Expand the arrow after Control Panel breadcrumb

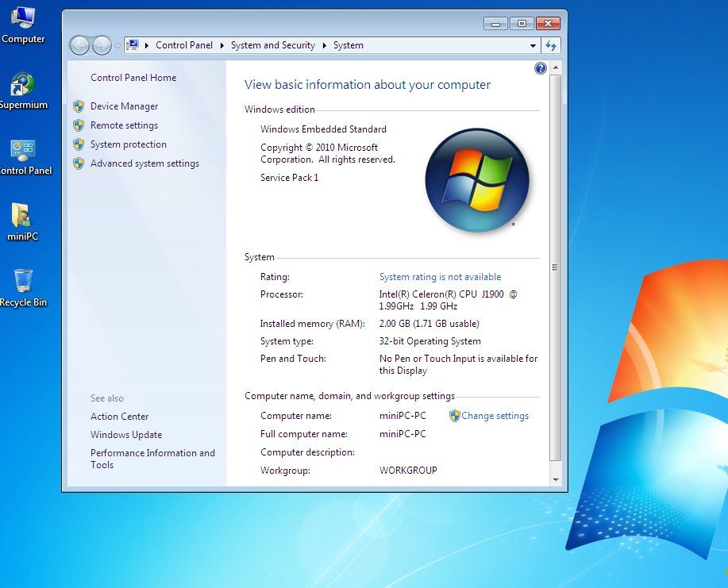(222, 45)
